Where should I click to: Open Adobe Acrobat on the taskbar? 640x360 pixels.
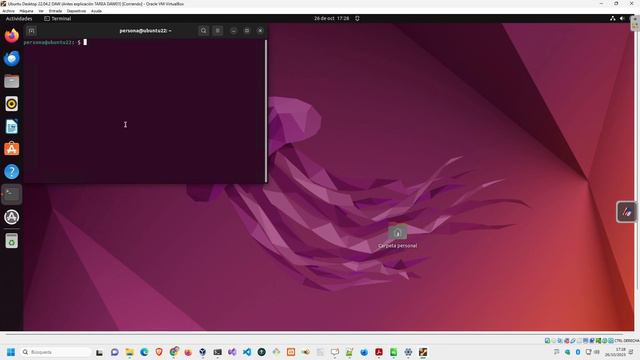click(379, 352)
